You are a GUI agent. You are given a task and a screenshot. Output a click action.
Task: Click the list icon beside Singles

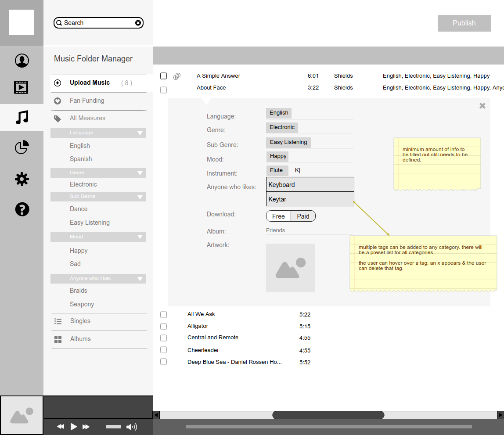58,321
